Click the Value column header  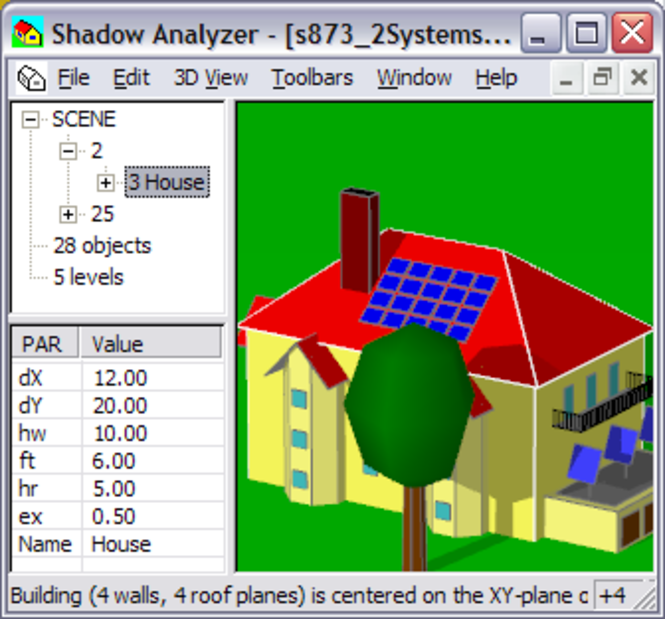pyautogui.click(x=151, y=343)
